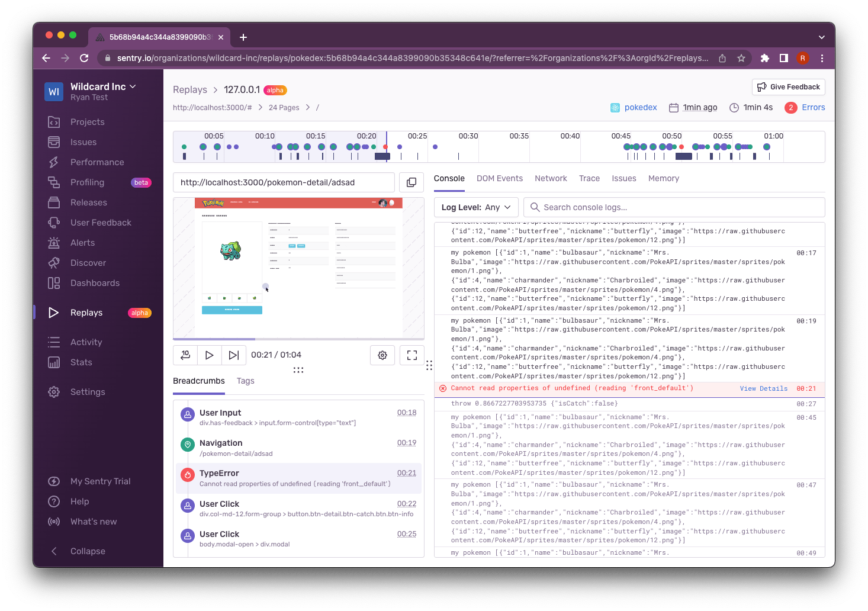
Task: Switch to the Network tab
Action: click(551, 178)
